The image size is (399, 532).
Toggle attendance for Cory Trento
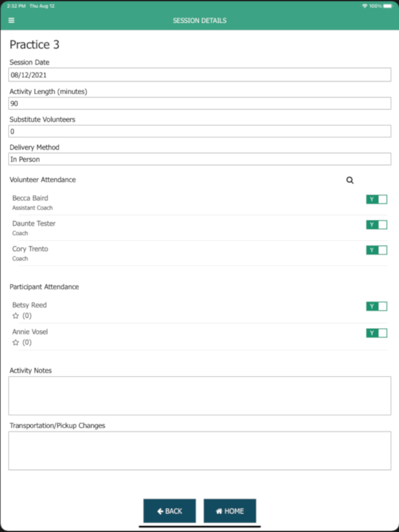(377, 250)
